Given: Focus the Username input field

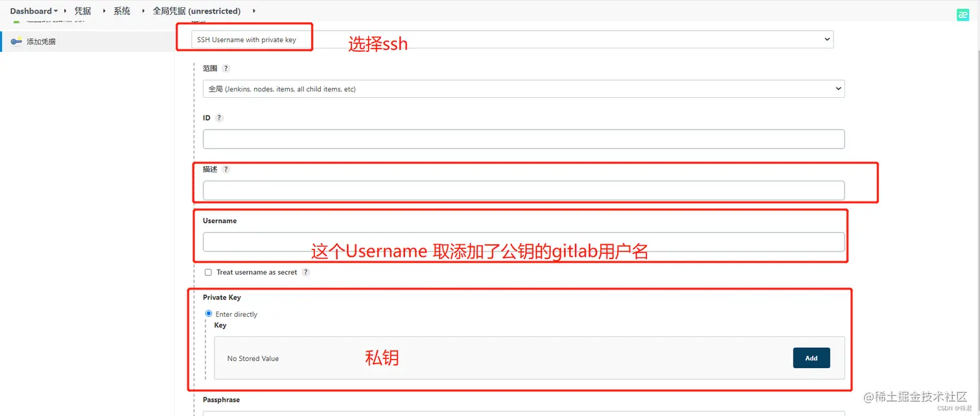Looking at the screenshot, I should (x=524, y=242).
